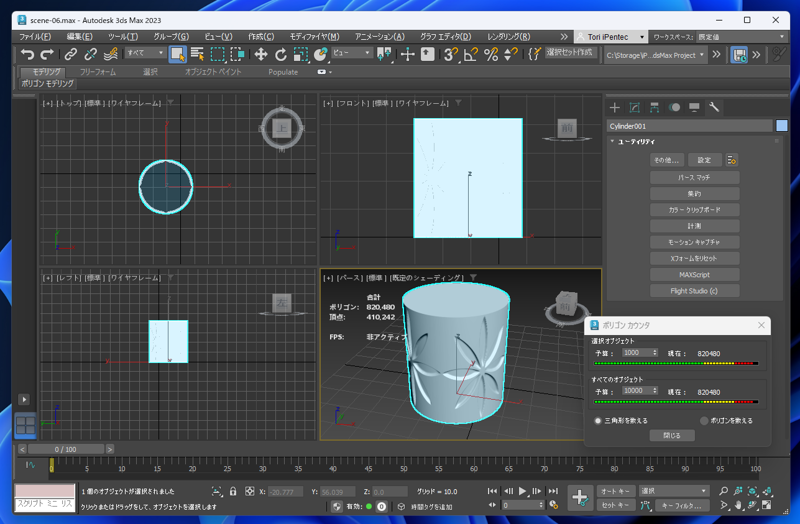Image resolution: width=800 pixels, height=524 pixels.
Task: Click the パース マッチ utility button
Action: pos(694,178)
